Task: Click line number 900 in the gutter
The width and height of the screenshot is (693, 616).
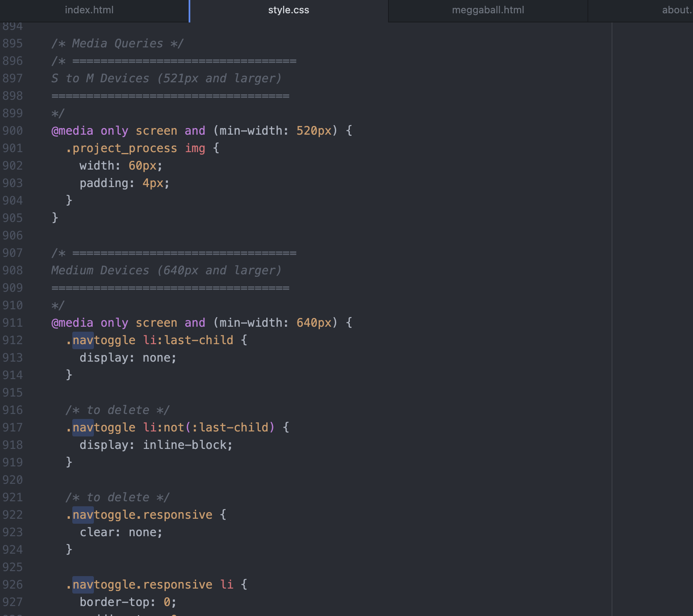Action: [12, 131]
